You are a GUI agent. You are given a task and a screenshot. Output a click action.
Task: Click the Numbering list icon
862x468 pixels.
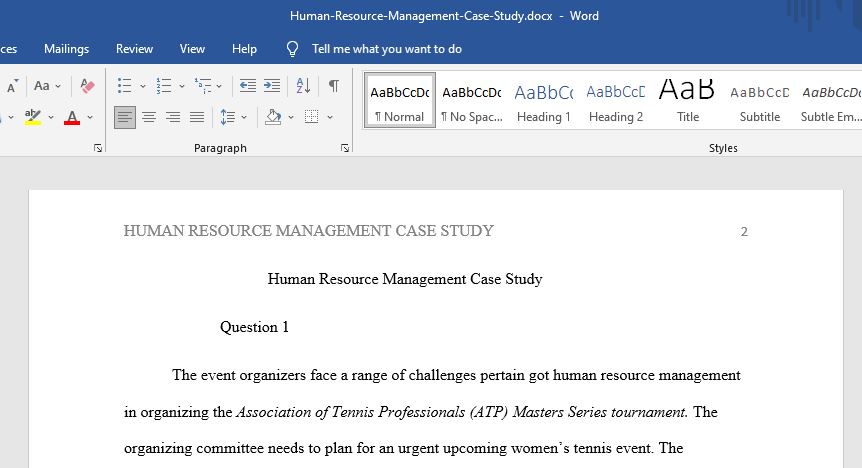164,86
